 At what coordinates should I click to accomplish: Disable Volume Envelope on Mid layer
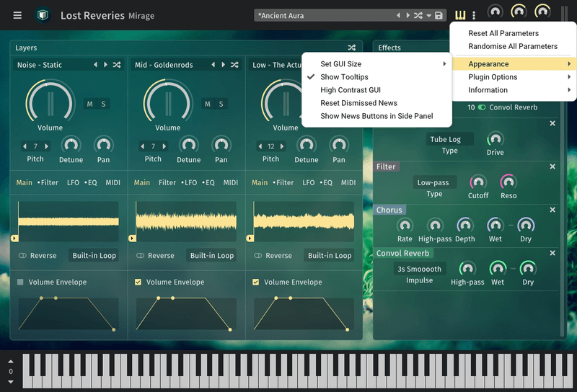[x=138, y=282]
